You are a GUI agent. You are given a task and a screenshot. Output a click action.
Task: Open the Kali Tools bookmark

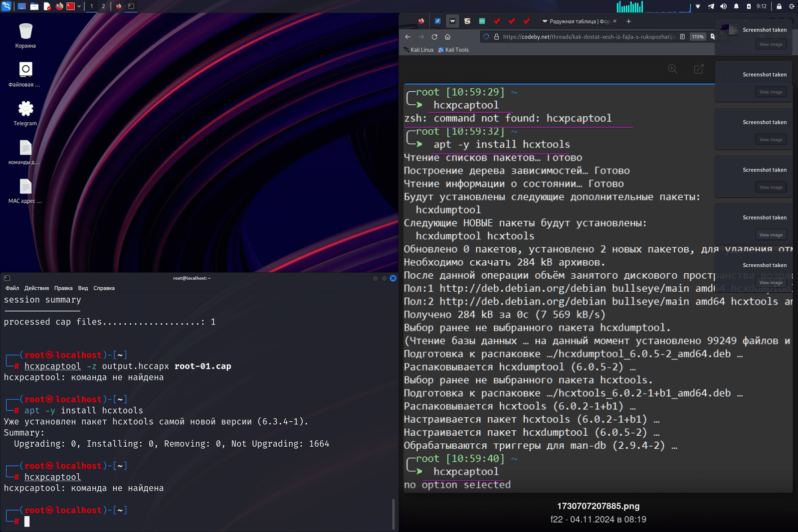click(x=453, y=50)
